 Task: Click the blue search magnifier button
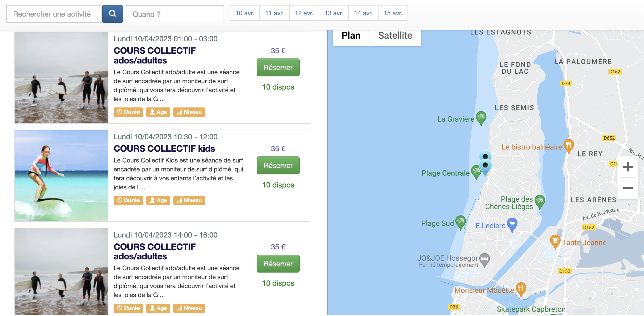[x=112, y=14]
